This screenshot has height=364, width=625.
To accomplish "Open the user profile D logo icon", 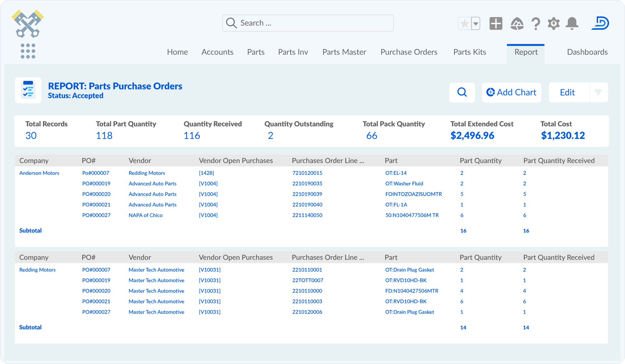I will tap(600, 23).
